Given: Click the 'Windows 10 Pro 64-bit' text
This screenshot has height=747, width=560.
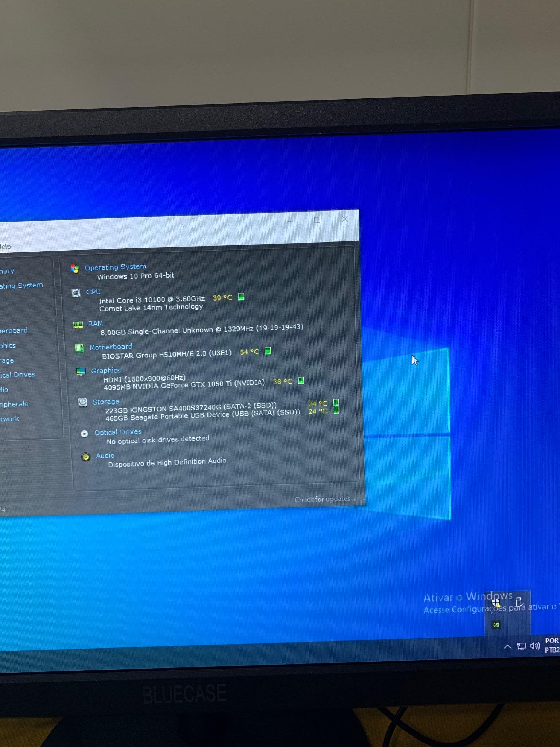Looking at the screenshot, I should tap(136, 276).
